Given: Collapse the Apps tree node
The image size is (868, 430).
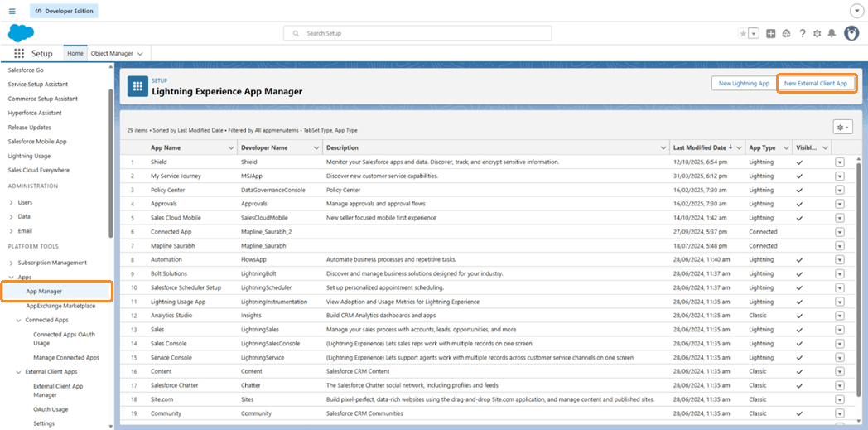Looking at the screenshot, I should click(x=12, y=277).
